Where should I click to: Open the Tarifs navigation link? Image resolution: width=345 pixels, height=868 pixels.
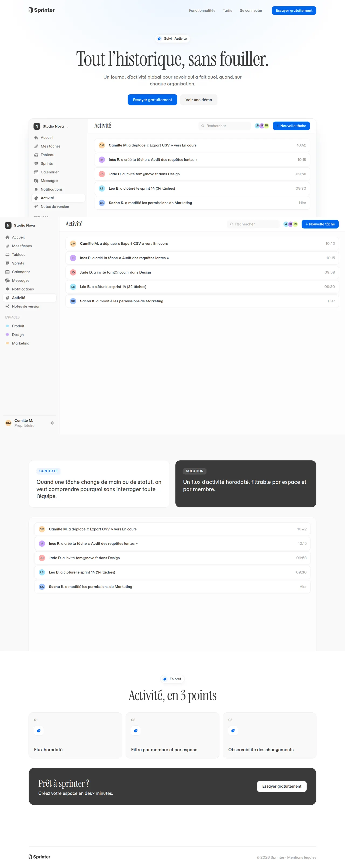[x=227, y=11]
